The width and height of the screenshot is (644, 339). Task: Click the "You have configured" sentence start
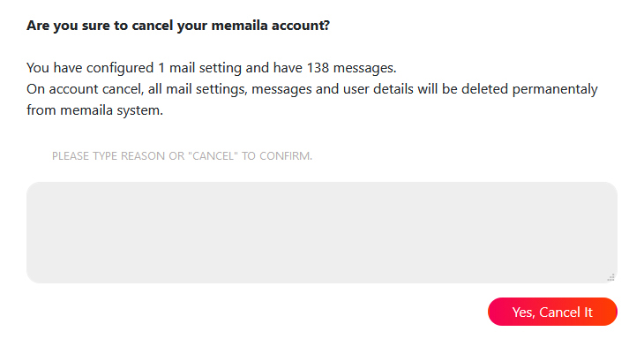click(x=90, y=68)
